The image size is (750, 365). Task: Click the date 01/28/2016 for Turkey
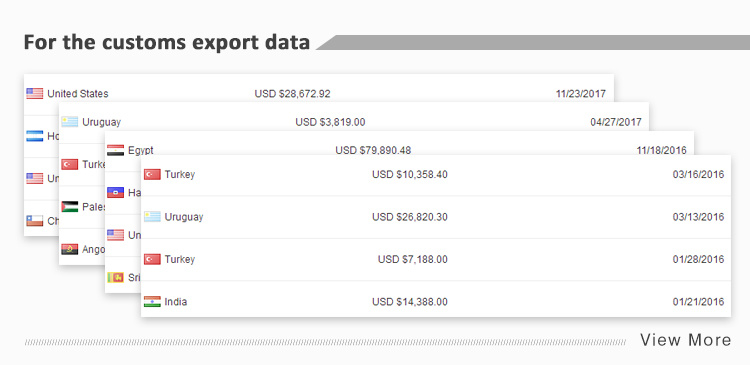click(698, 259)
